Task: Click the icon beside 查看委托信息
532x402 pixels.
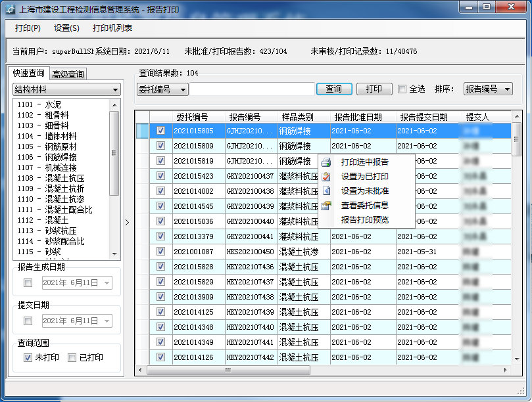Action: [326, 206]
